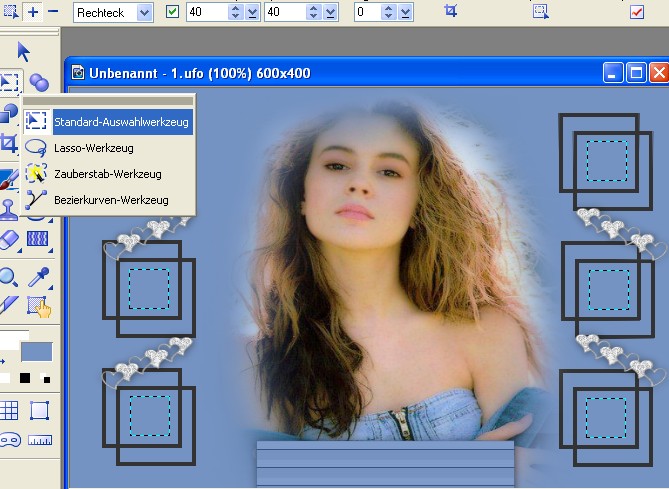Choose the wavy-texture Fill tool
Viewport: 669px width, 489px height.
(x=38, y=239)
